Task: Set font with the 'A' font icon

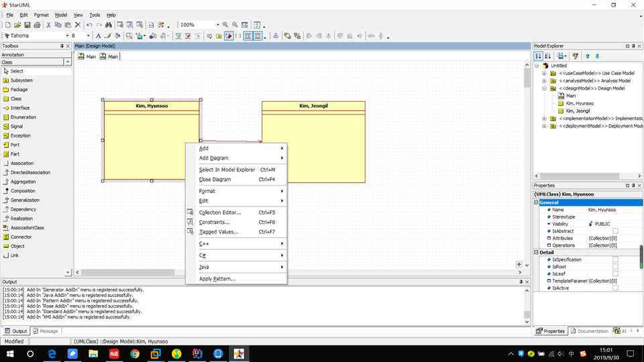Action: pyautogui.click(x=98, y=36)
